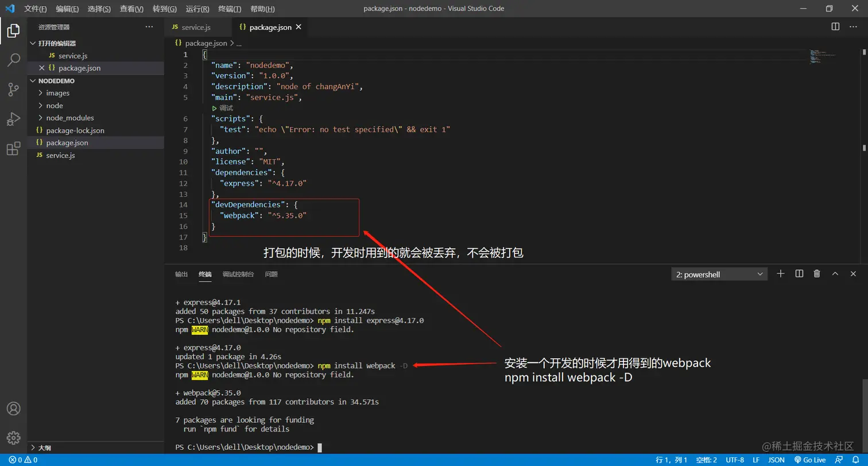Open notifications from the bell icon
The width and height of the screenshot is (868, 466).
pos(855,460)
